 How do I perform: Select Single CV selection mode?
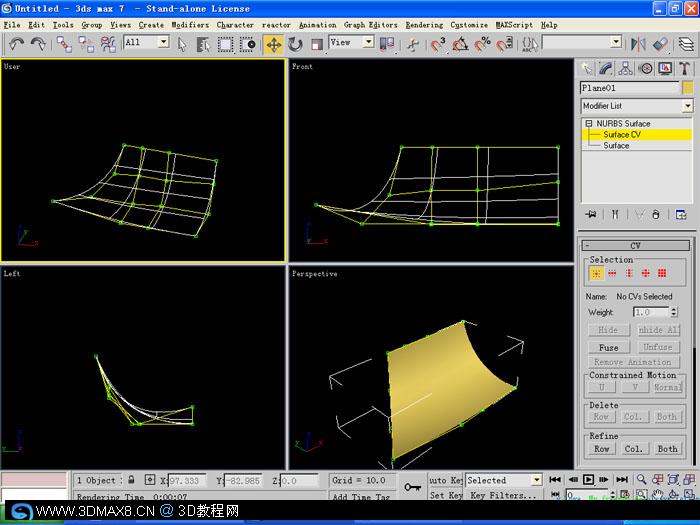point(596,273)
